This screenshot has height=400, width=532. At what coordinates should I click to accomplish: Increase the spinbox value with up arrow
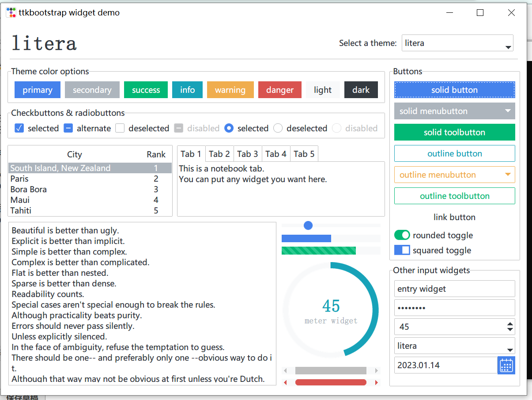[510, 324]
